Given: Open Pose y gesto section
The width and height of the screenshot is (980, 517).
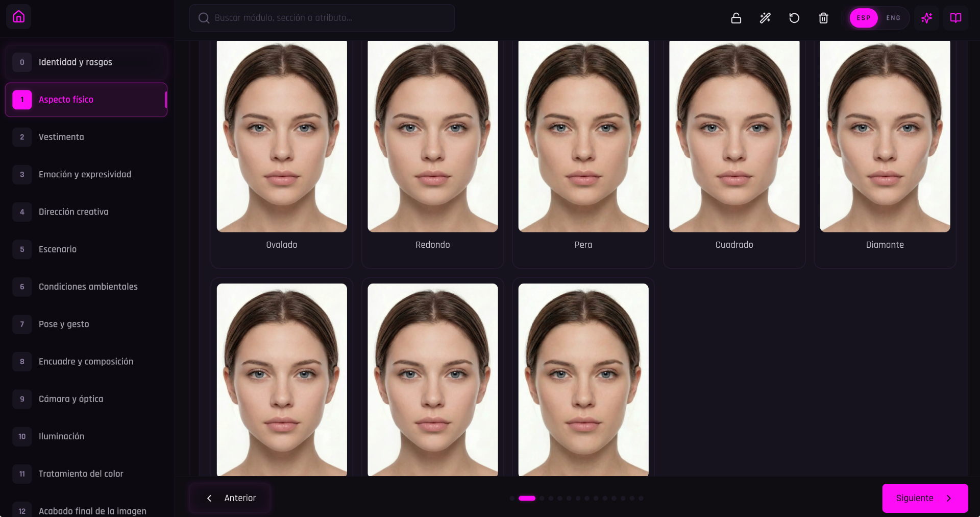Looking at the screenshot, I should 86,324.
